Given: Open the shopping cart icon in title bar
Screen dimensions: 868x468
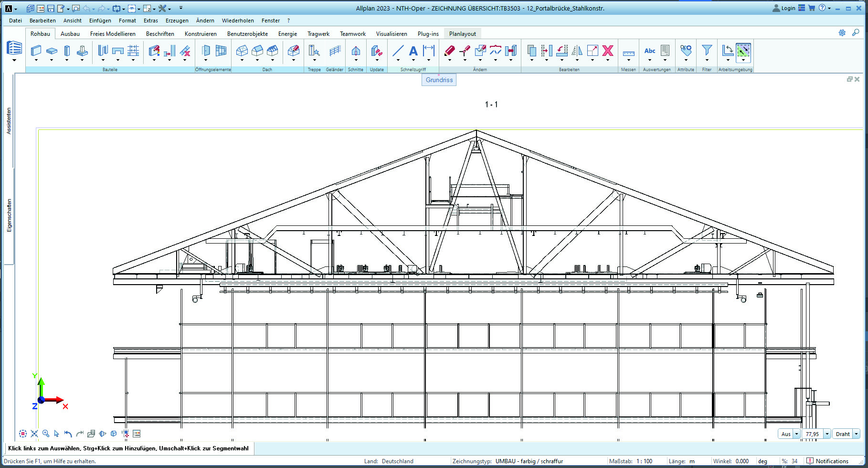Looking at the screenshot, I should pyautogui.click(x=811, y=8).
